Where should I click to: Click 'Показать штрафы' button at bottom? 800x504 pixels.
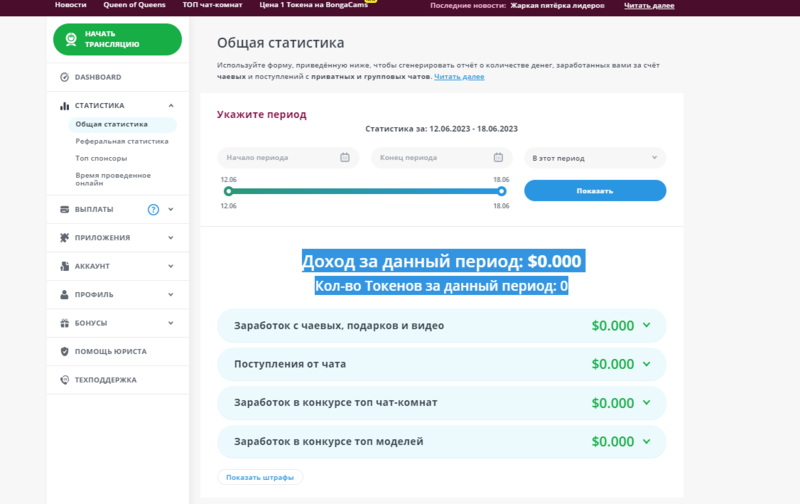coord(260,477)
